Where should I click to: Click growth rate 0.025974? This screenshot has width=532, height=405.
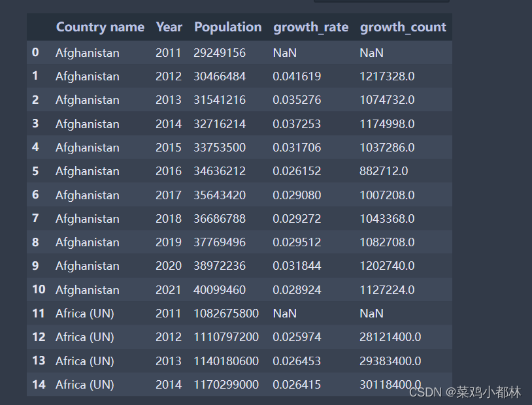click(297, 337)
